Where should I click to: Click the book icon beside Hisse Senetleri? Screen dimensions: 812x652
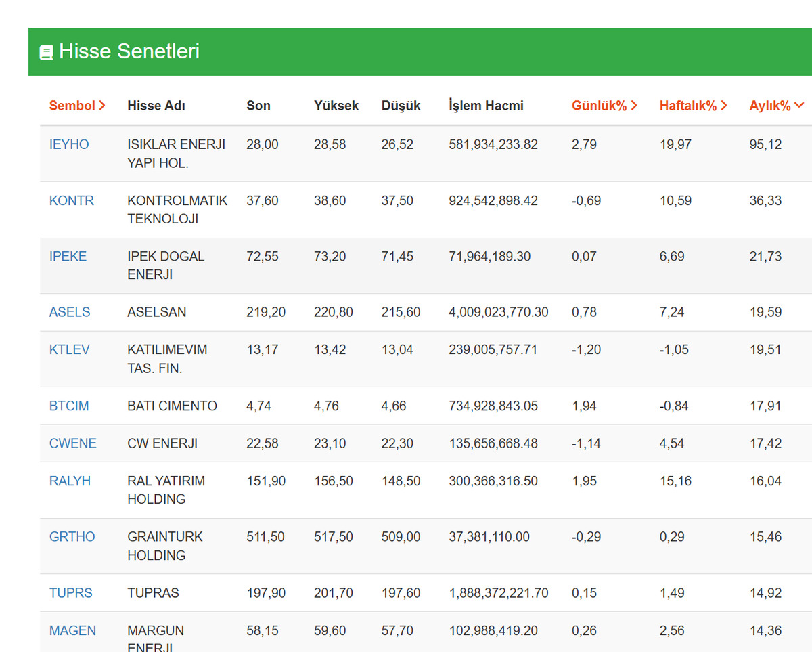click(x=46, y=53)
